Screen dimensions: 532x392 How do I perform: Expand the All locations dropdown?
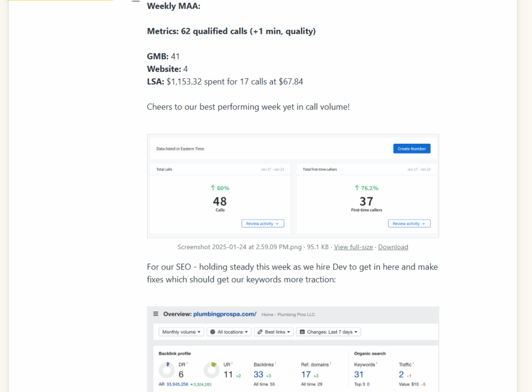click(x=229, y=332)
